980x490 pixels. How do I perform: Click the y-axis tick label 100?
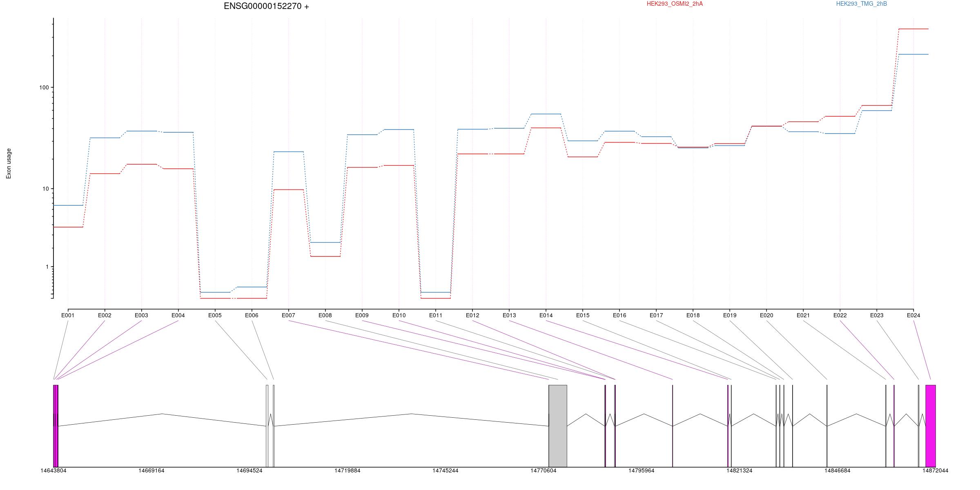44,88
